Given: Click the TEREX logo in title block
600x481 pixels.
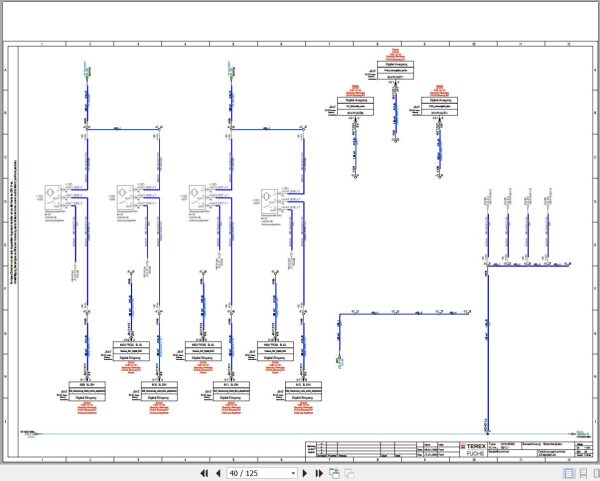Looking at the screenshot, I should coord(473,446).
